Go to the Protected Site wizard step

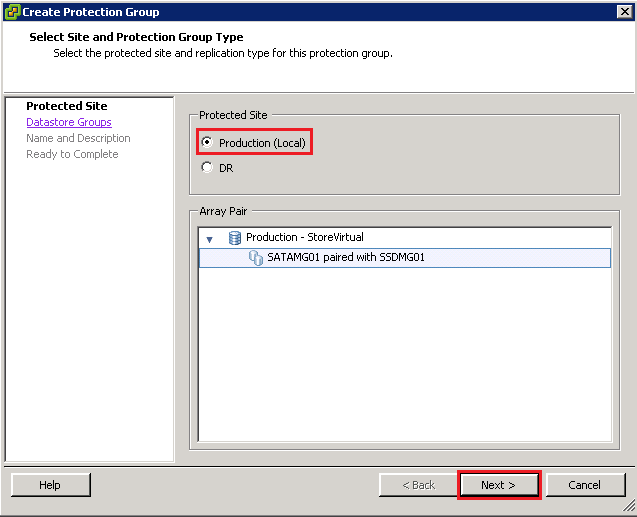[x=66, y=106]
